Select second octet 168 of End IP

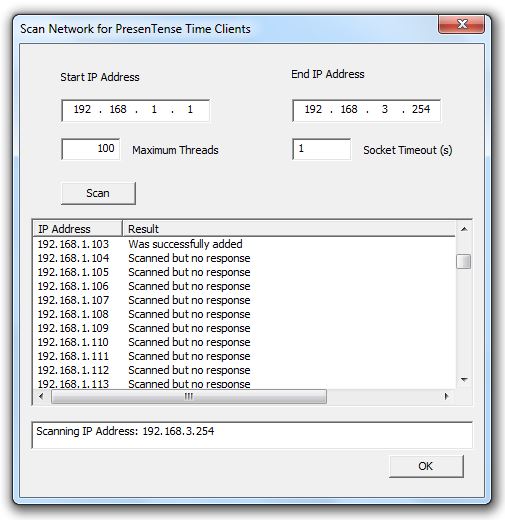349,109
